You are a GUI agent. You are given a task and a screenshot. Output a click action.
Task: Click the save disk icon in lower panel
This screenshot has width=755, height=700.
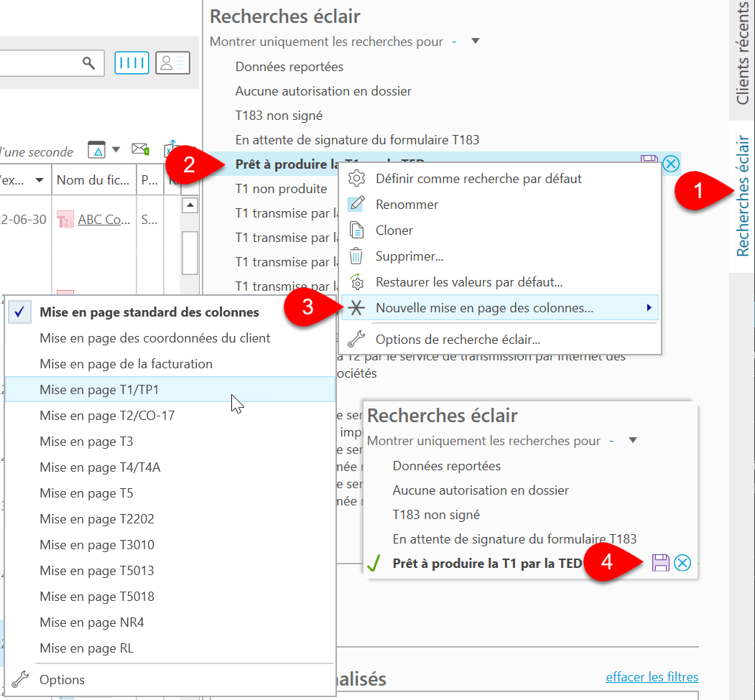coord(661,562)
